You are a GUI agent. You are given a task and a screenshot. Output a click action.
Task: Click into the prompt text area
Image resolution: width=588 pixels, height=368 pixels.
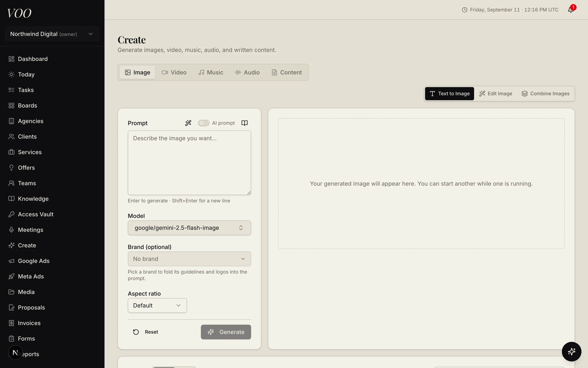[189, 163]
